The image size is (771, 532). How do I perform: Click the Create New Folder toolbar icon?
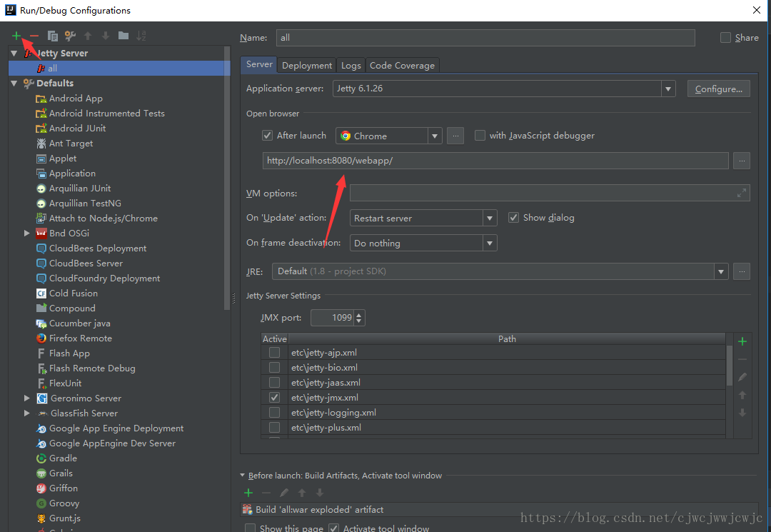[x=124, y=36]
